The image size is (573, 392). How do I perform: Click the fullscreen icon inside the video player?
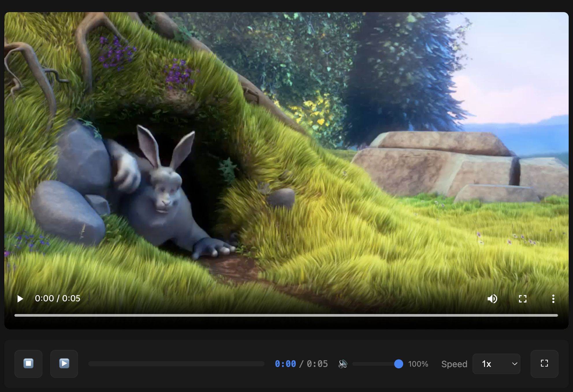point(523,299)
